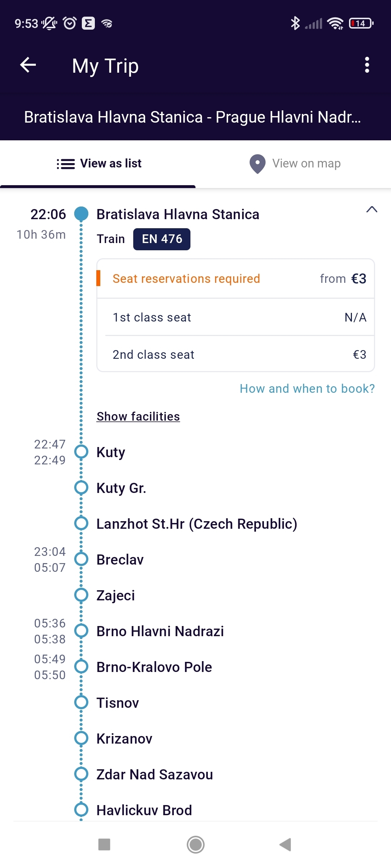Tap the list view icon
Screen dimensions: 391x868
(x=66, y=164)
